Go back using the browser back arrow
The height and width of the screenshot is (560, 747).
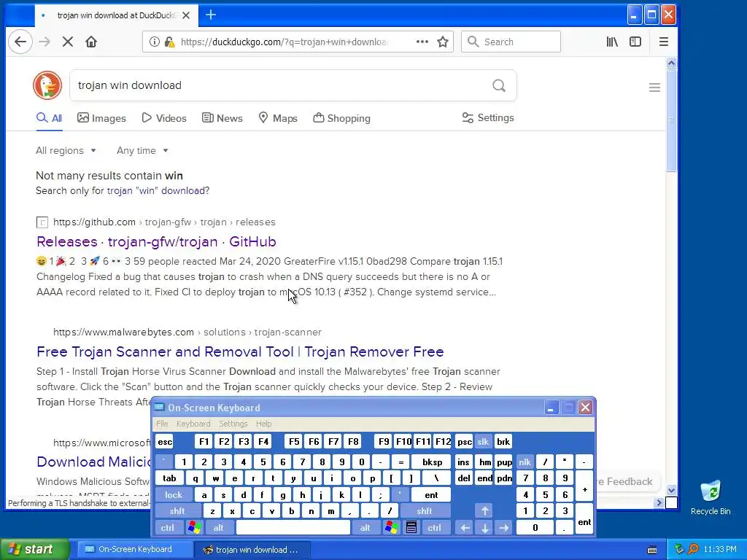pyautogui.click(x=20, y=42)
